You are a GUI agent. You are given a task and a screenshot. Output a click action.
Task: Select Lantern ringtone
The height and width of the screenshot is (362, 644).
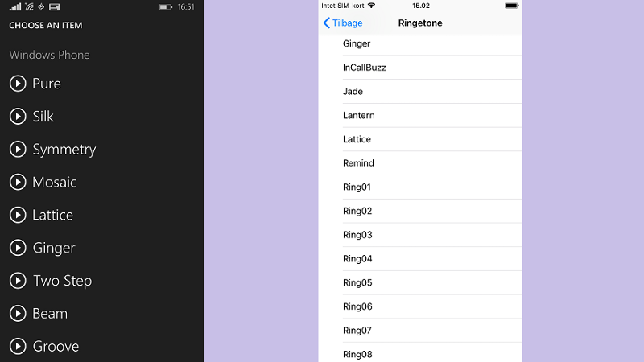coord(420,115)
